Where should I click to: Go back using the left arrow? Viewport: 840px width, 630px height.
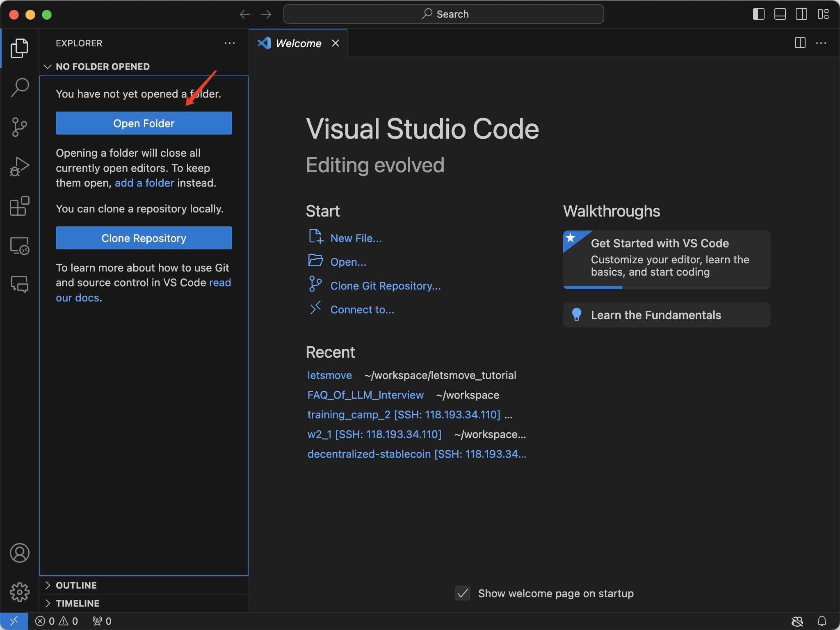245,14
